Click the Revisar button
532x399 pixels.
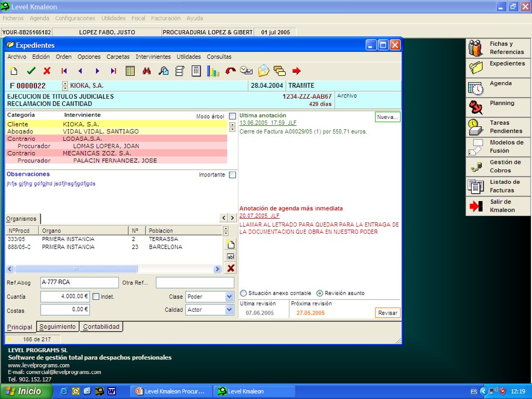pos(388,313)
